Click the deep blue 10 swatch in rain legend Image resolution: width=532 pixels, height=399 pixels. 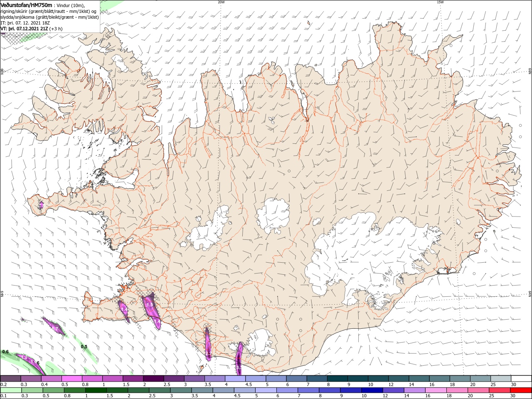point(372,390)
